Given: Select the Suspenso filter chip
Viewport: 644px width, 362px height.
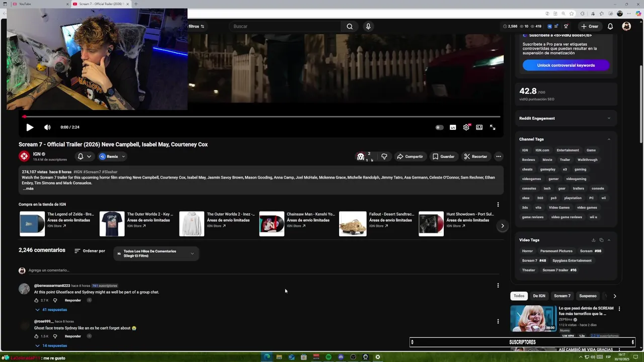Looking at the screenshot, I should pos(588,296).
